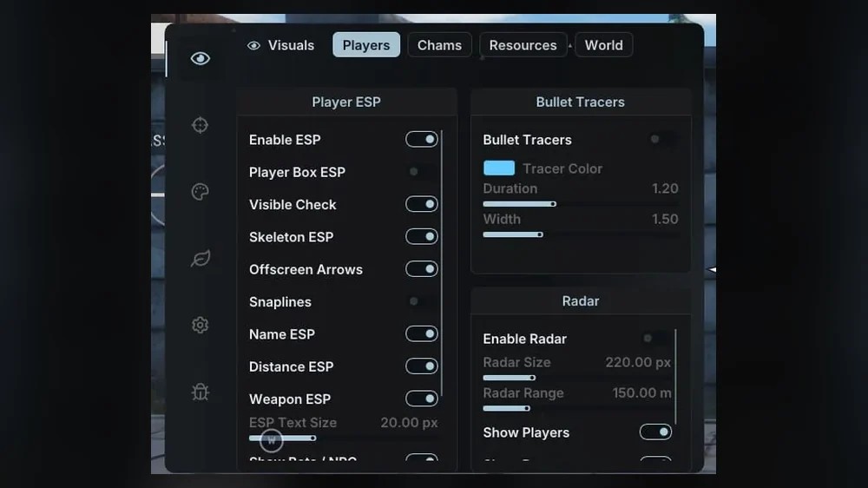The width and height of the screenshot is (868, 488).
Task: Click the 150.00 m radar range value
Action: click(x=641, y=392)
